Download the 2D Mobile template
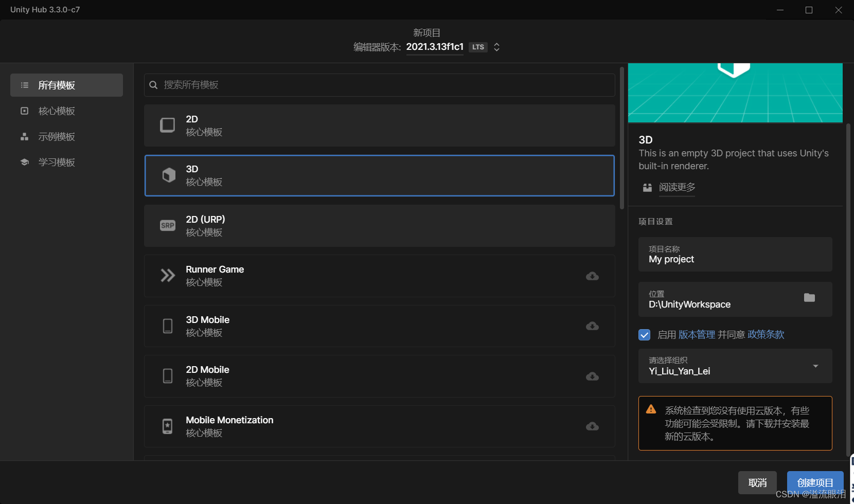Screen dimensions: 854x504 (592, 376)
